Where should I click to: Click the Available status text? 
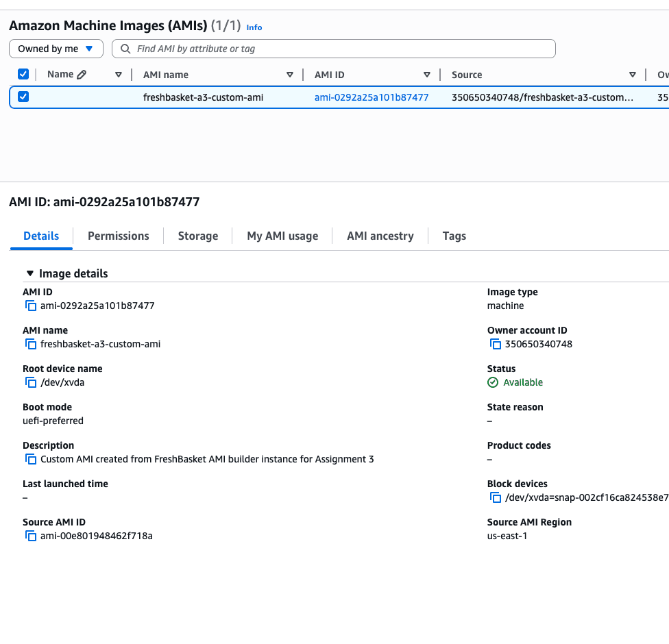coord(523,382)
